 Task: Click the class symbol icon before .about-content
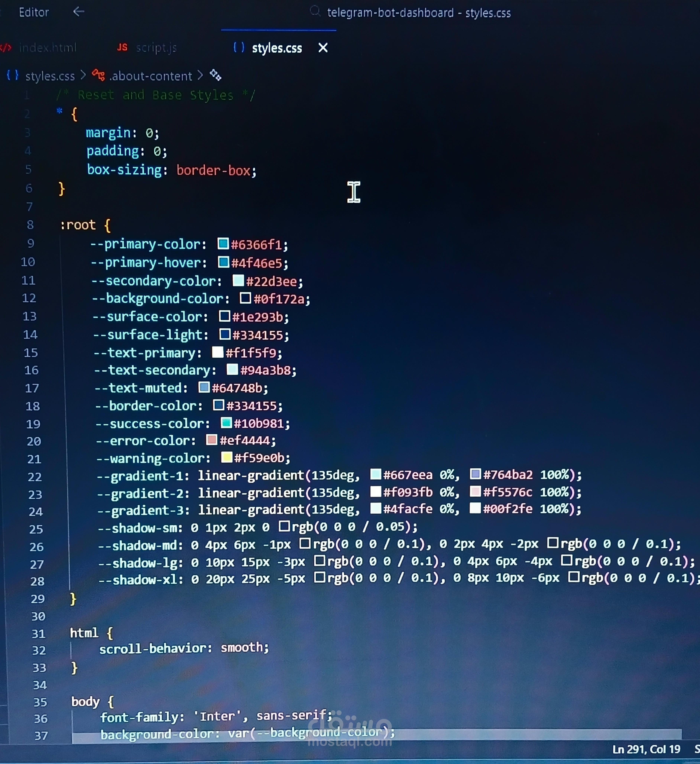click(x=98, y=75)
